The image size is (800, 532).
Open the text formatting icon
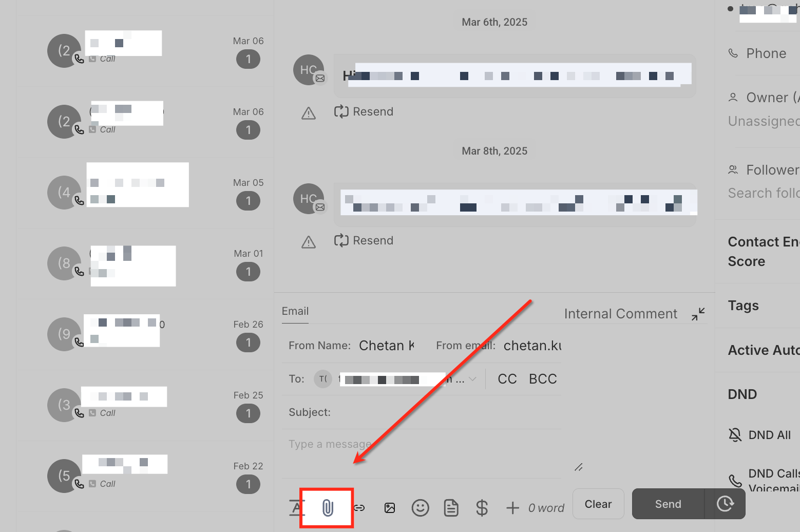click(x=297, y=508)
